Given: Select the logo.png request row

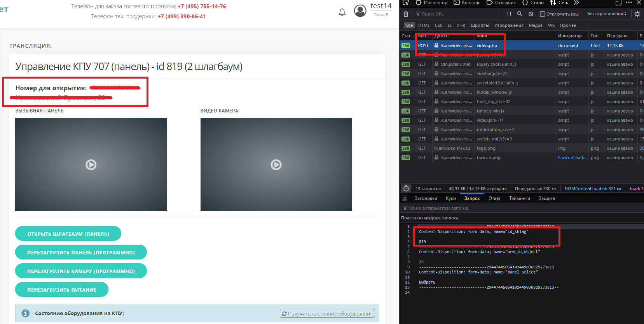Looking at the screenshot, I should [x=522, y=148].
